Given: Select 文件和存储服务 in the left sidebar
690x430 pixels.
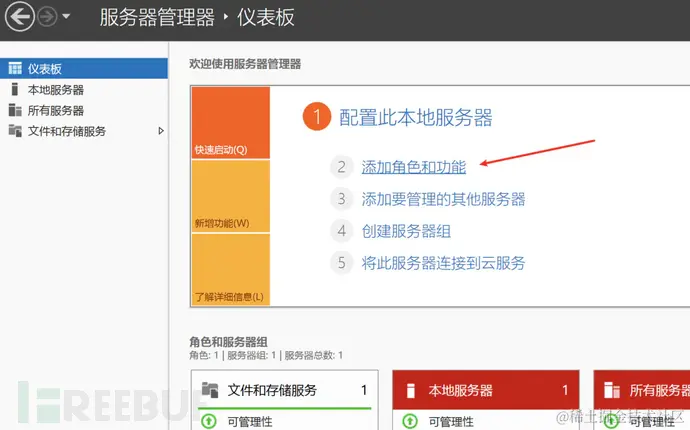Looking at the screenshot, I should tap(84, 131).
